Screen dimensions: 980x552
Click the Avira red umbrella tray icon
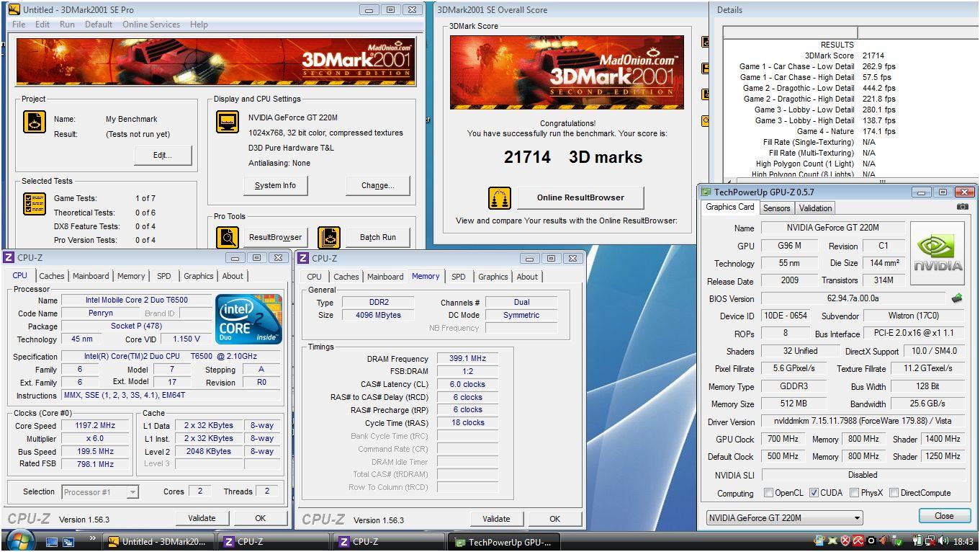pos(858,540)
